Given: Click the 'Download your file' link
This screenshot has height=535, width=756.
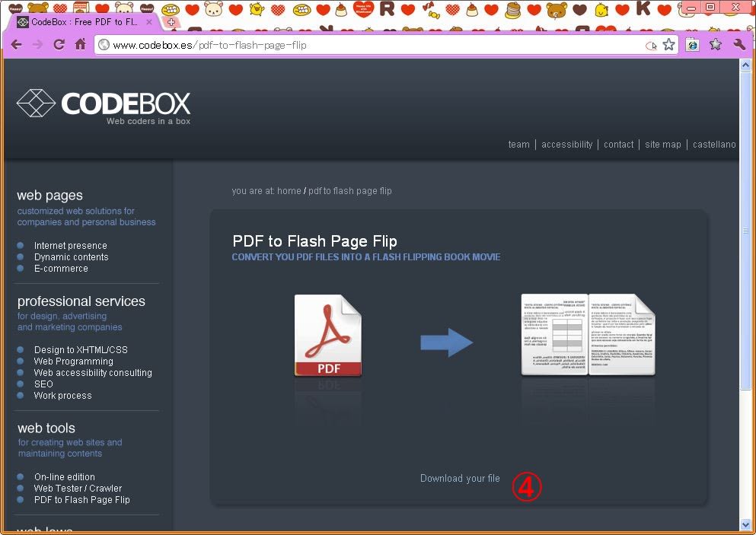Looking at the screenshot, I should pos(460,479).
